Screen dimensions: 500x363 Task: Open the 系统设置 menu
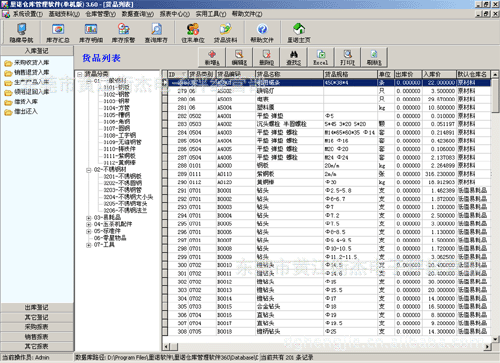[x=28, y=14]
